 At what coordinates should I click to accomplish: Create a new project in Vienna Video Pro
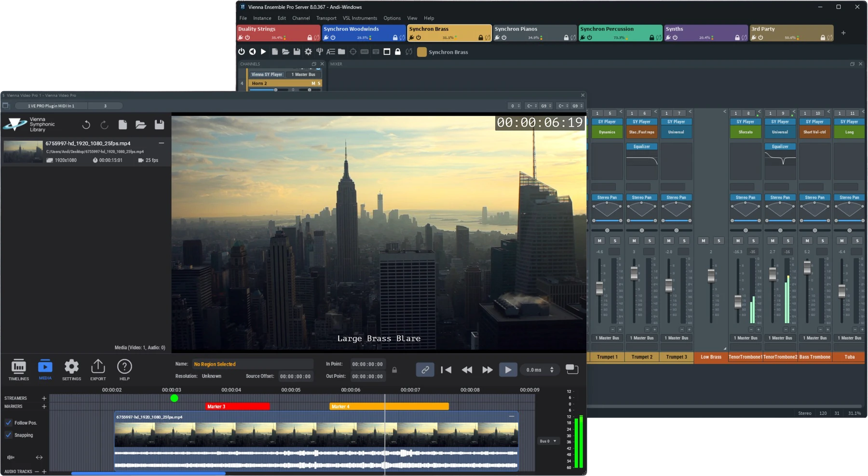click(122, 125)
